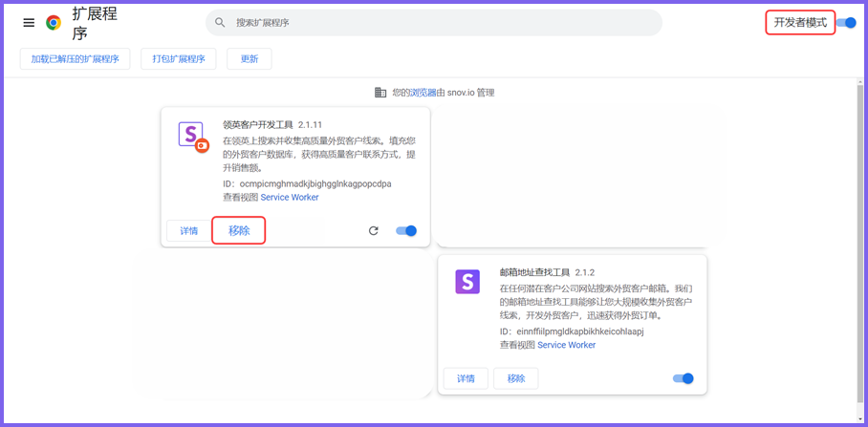The image size is (868, 427).
Task: Click 打包扩展程序 button
Action: coord(178,59)
